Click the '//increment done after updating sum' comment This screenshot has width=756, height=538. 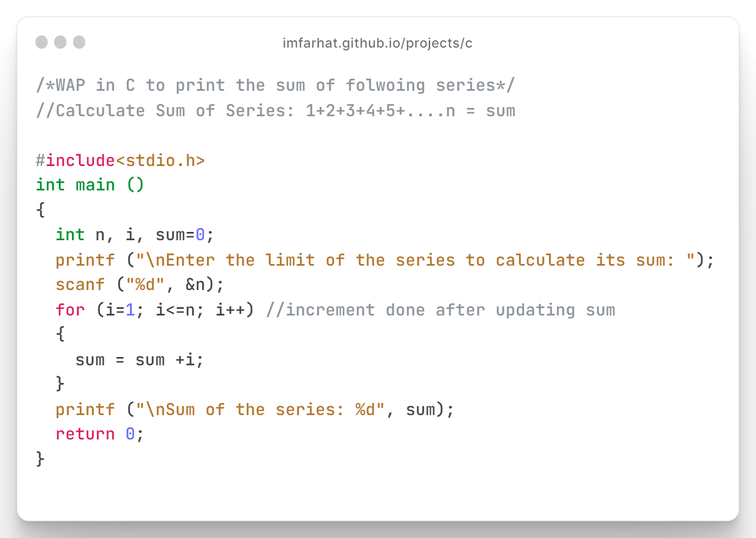(x=441, y=310)
